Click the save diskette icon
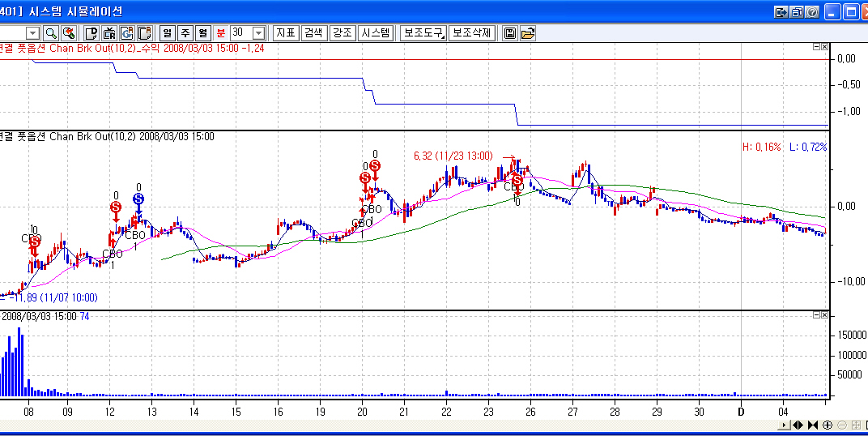Screen dimensions: 868x436 point(511,33)
